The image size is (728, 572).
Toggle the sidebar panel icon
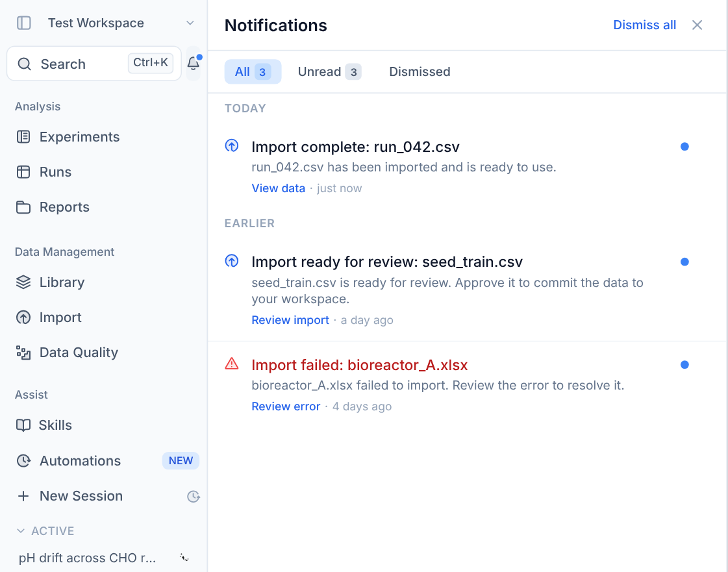tap(23, 23)
